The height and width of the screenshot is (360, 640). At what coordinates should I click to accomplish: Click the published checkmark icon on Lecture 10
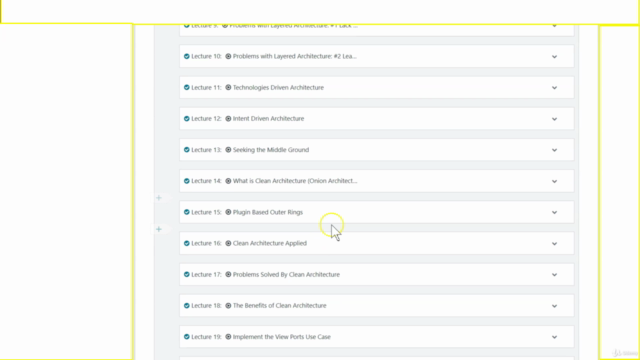187,56
